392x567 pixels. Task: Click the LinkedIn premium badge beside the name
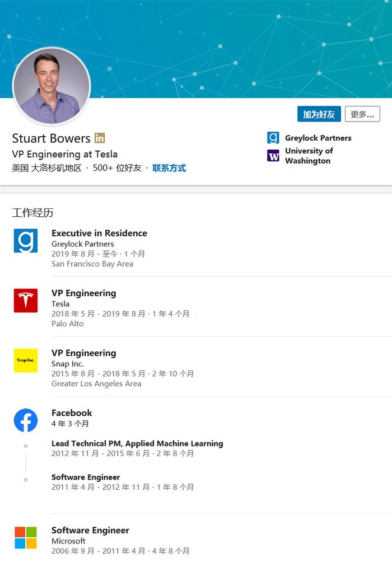point(100,138)
